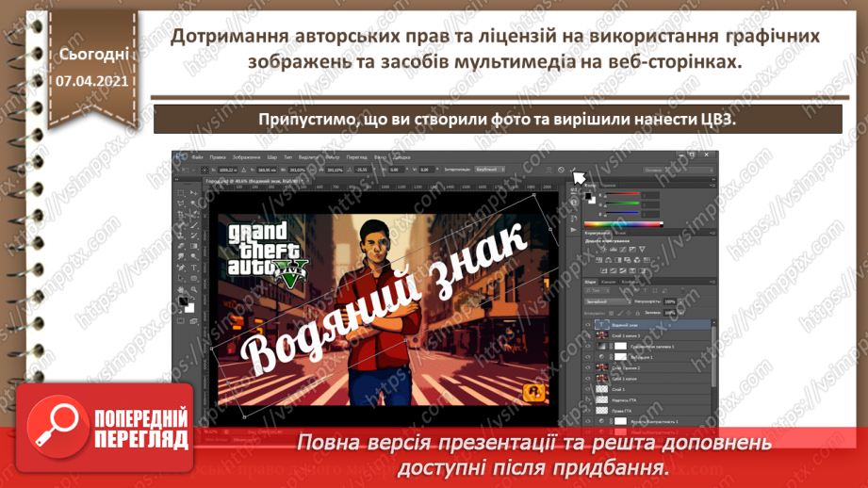Add a Threshold adjustment
The height and width of the screenshot is (488, 868).
click(x=623, y=270)
